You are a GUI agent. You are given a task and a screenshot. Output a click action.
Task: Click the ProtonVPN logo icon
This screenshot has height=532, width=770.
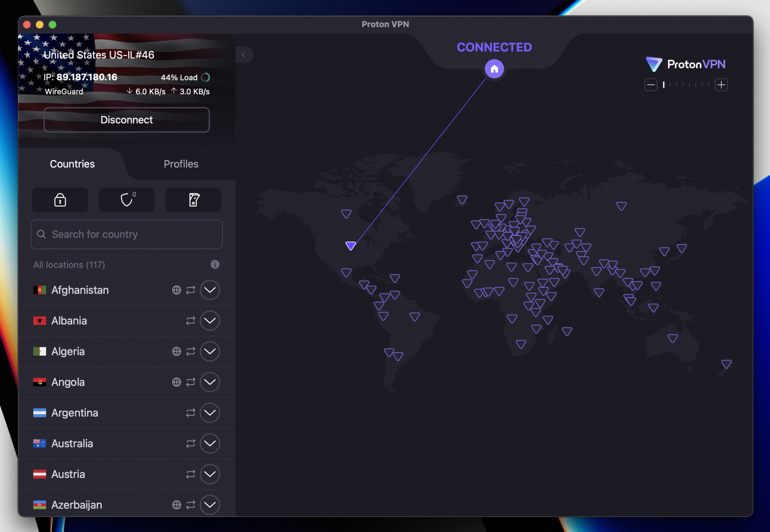[x=654, y=64]
